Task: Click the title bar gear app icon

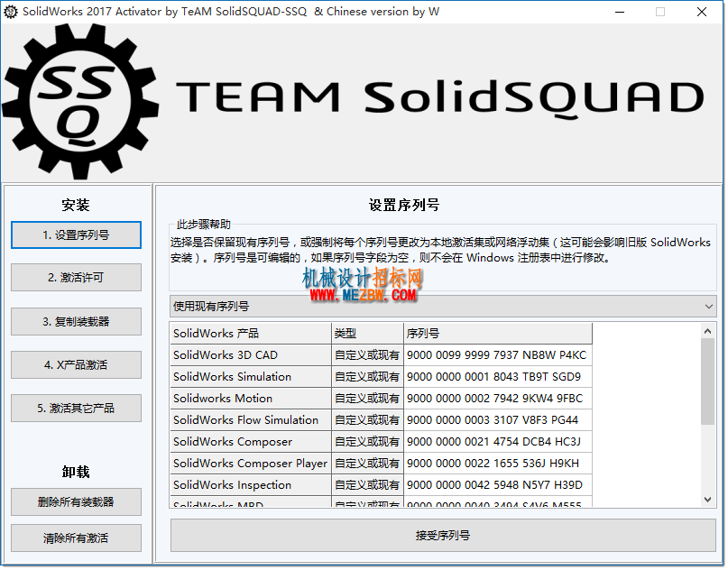Action: click(11, 12)
